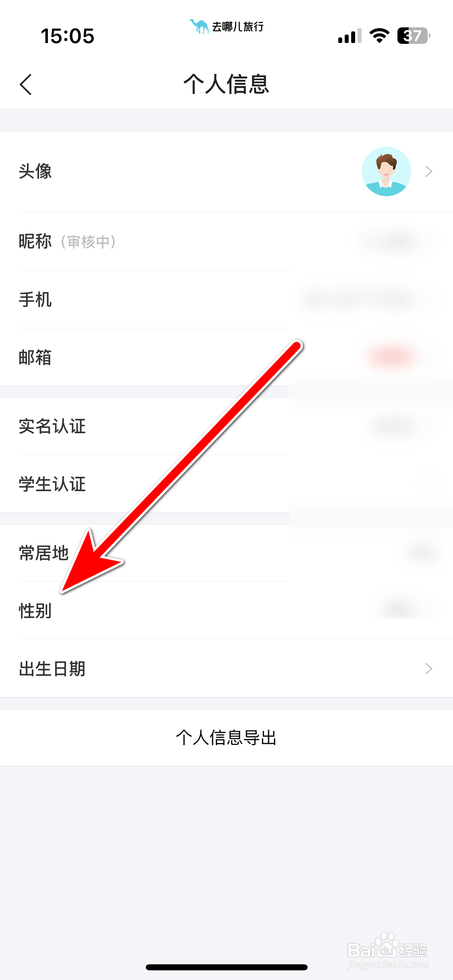Open the 实名认证 verification row
453x980 pixels.
(226, 426)
